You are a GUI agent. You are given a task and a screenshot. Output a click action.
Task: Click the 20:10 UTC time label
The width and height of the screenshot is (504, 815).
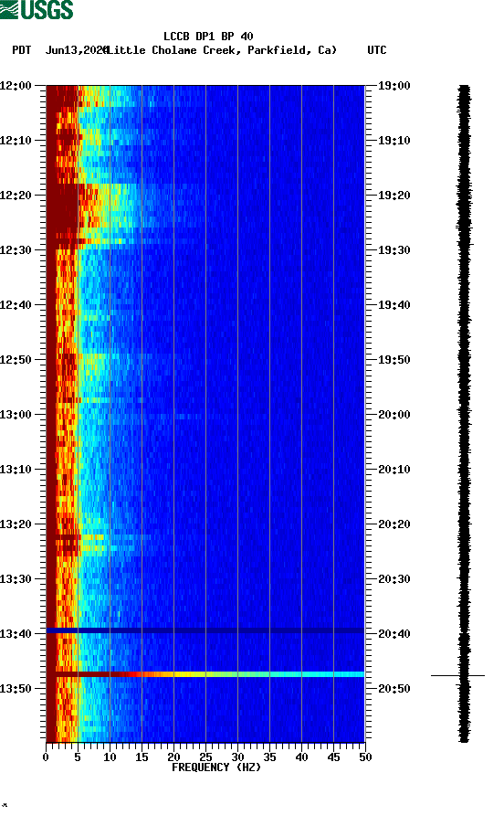coord(394,470)
